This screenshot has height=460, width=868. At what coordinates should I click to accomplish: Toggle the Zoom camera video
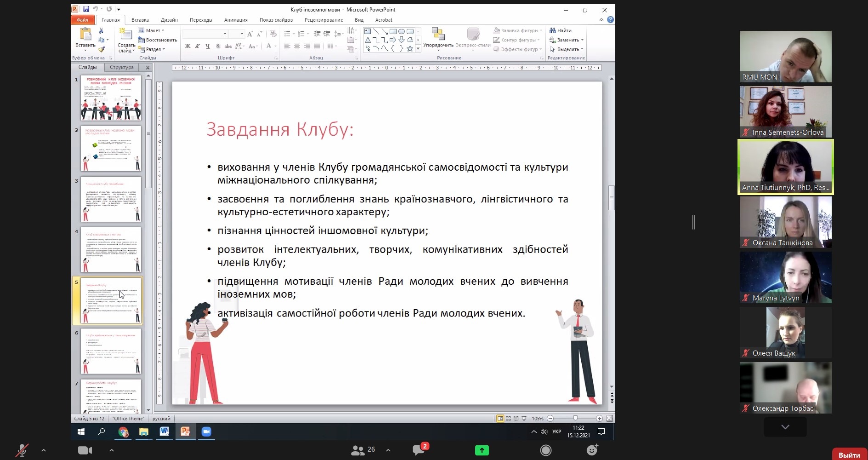click(85, 450)
